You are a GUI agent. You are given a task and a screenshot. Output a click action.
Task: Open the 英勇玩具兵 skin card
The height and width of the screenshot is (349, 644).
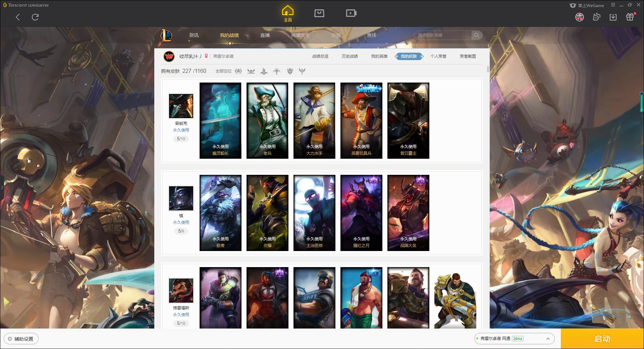pyautogui.click(x=361, y=120)
